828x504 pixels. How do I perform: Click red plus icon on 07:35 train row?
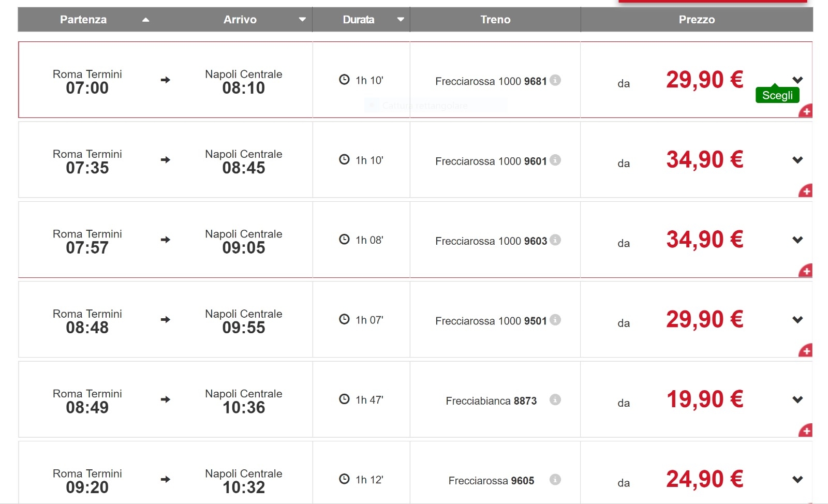click(x=806, y=191)
